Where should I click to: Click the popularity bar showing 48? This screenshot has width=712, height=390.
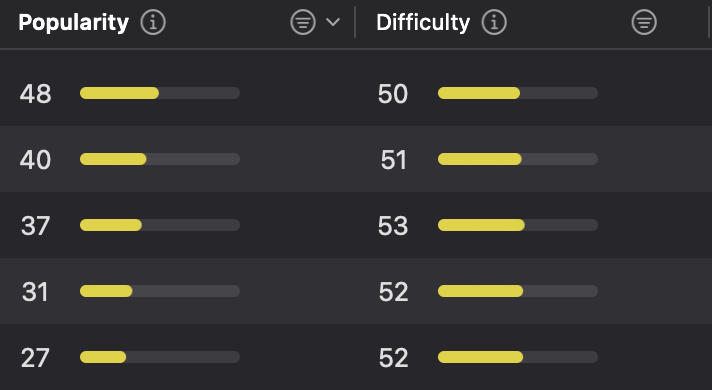tap(160, 93)
